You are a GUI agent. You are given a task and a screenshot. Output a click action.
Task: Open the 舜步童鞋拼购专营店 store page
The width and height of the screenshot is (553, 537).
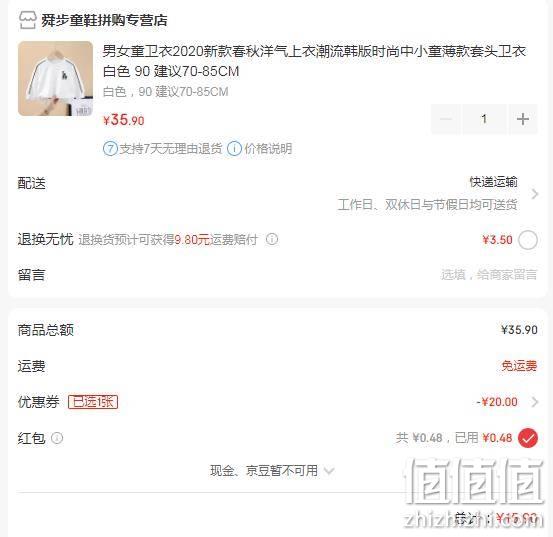[x=104, y=20]
